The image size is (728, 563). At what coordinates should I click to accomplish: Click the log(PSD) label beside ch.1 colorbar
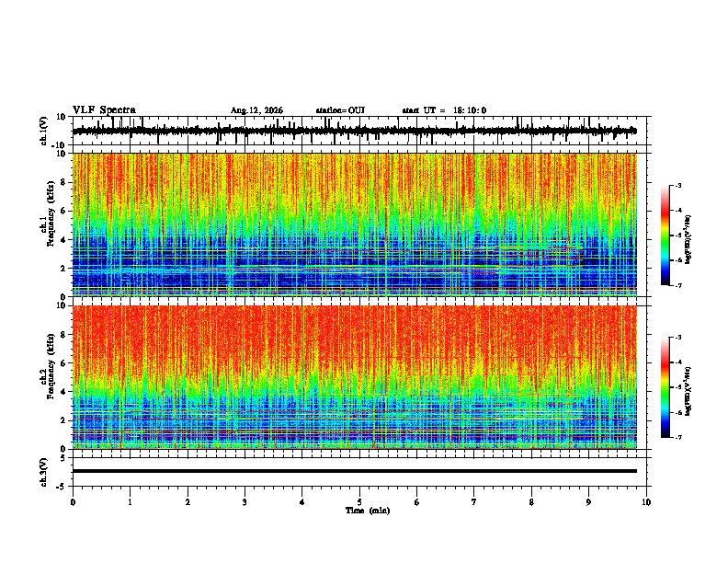(688, 239)
